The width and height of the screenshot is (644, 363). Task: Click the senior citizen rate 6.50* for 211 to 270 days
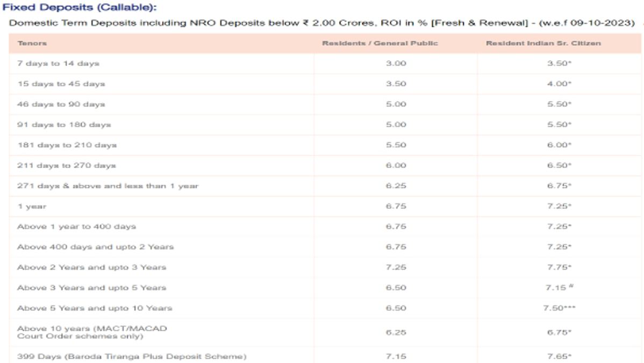click(559, 166)
